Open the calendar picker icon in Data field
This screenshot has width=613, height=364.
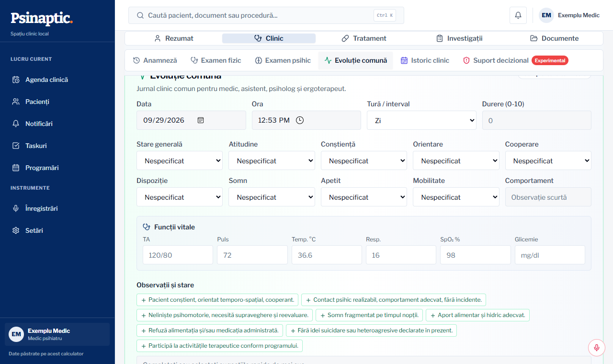[x=201, y=120]
